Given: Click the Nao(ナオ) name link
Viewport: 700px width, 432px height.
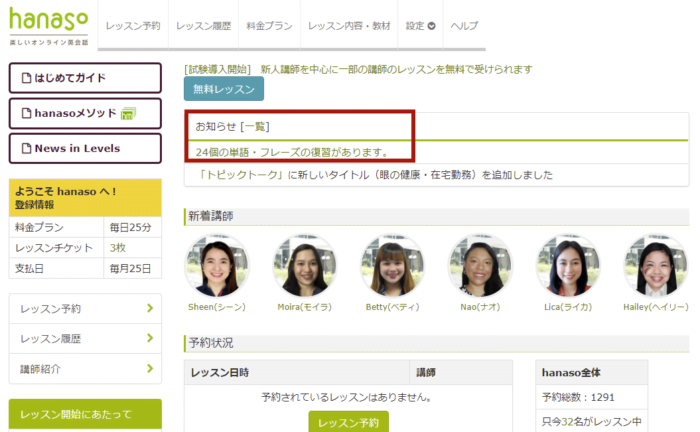Looking at the screenshot, I should [x=480, y=307].
